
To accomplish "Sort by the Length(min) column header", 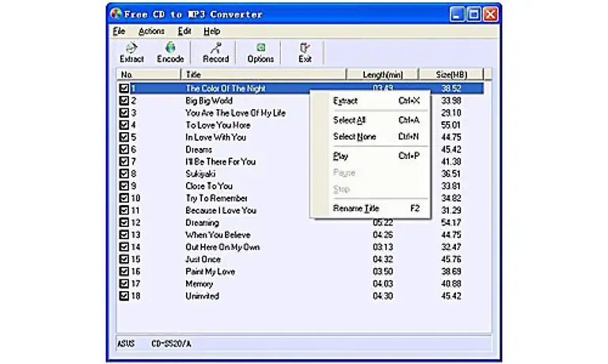I will click(382, 74).
